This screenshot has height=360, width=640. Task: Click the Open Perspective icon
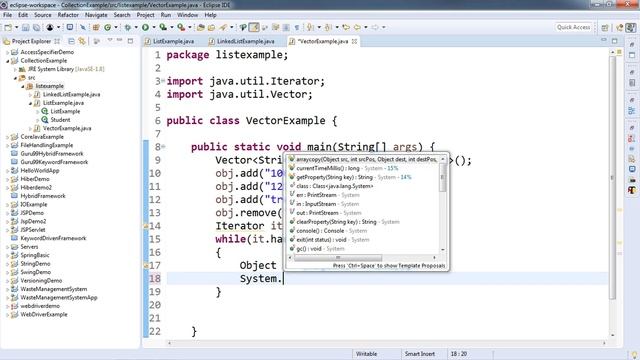(605, 27)
